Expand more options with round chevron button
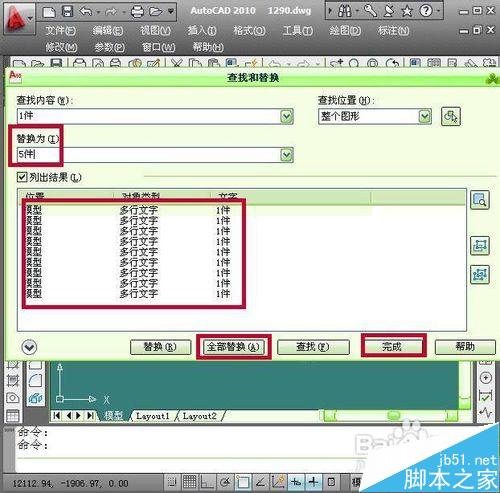500x493 pixels. pos(29,347)
